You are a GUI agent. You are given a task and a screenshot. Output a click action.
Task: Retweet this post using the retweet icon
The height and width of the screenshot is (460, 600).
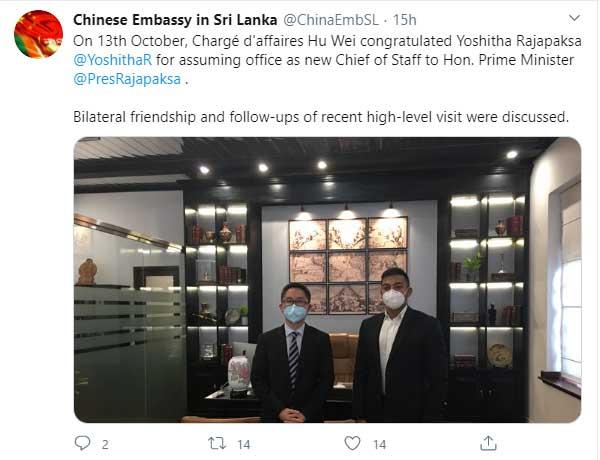(217, 443)
